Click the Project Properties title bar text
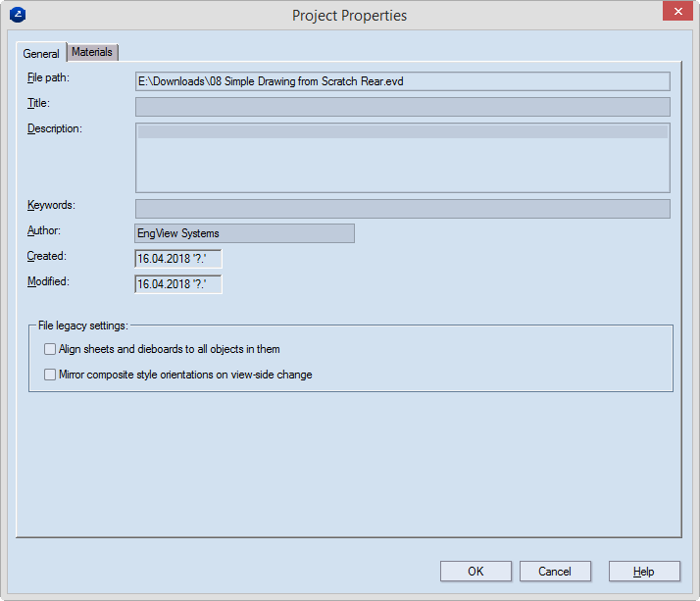 pos(349,15)
